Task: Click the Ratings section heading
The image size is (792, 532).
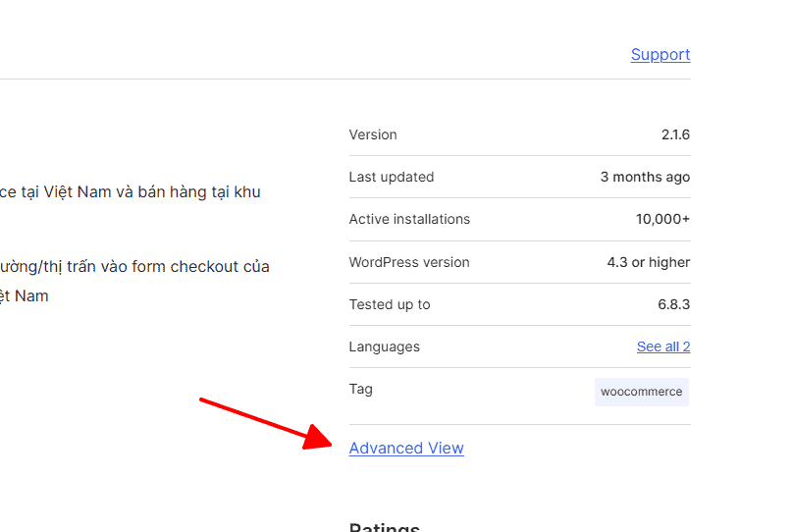Action: (x=385, y=526)
